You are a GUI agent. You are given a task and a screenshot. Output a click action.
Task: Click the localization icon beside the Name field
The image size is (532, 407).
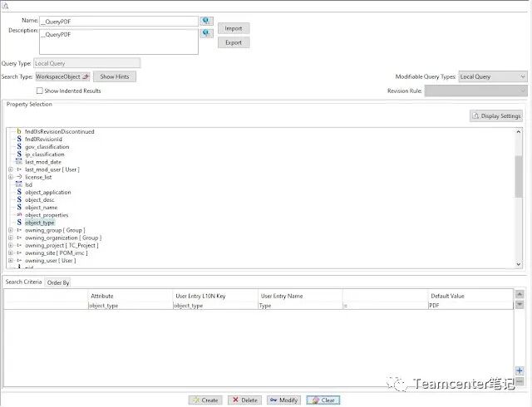pyautogui.click(x=207, y=21)
